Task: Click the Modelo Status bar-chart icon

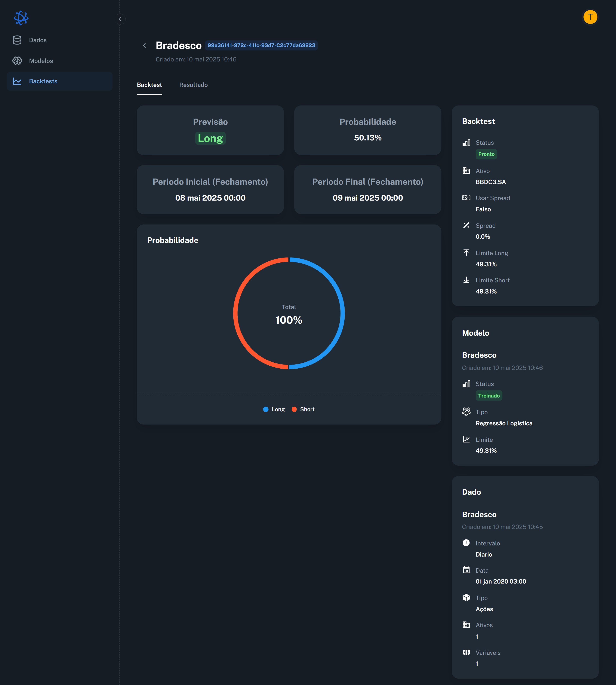Action: (466, 384)
